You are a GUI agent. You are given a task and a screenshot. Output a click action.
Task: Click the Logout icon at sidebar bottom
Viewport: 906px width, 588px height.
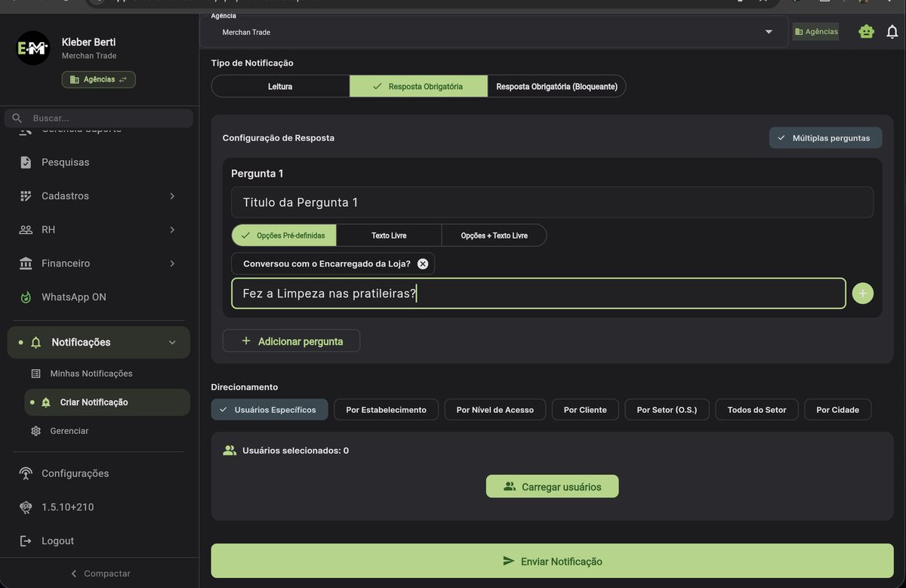coord(25,540)
